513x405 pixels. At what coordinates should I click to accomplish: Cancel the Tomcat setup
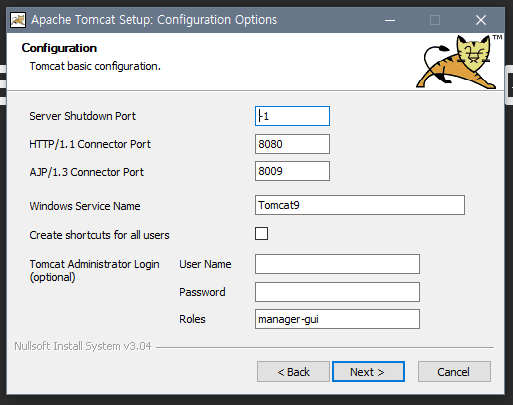tap(454, 372)
